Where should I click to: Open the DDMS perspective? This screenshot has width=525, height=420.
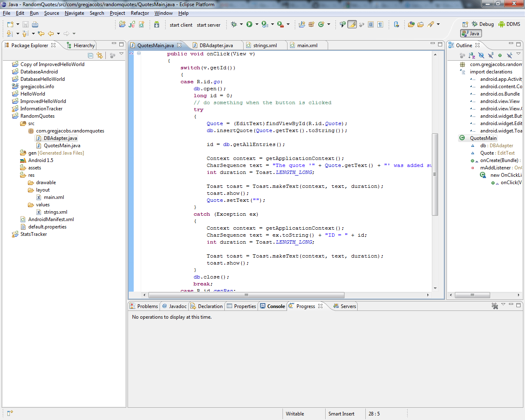click(x=509, y=24)
